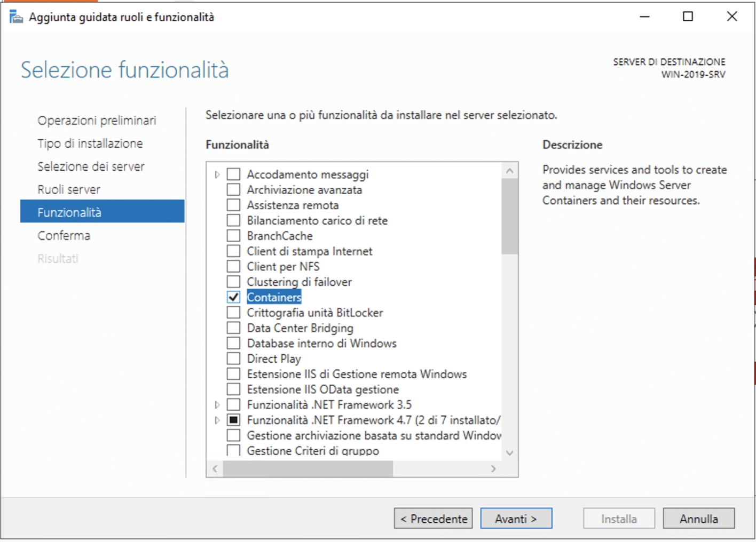Tick the Archiviazione avanzata checkbox
The width and height of the screenshot is (756, 542).
point(233,190)
